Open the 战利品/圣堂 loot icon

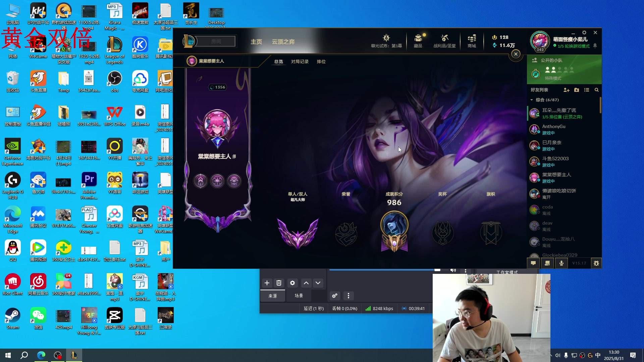coord(444,41)
